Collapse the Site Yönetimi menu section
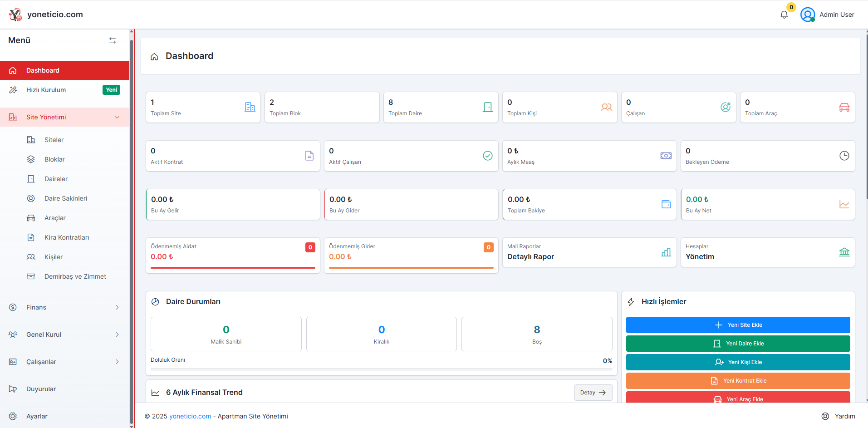This screenshot has height=428, width=868. [117, 117]
